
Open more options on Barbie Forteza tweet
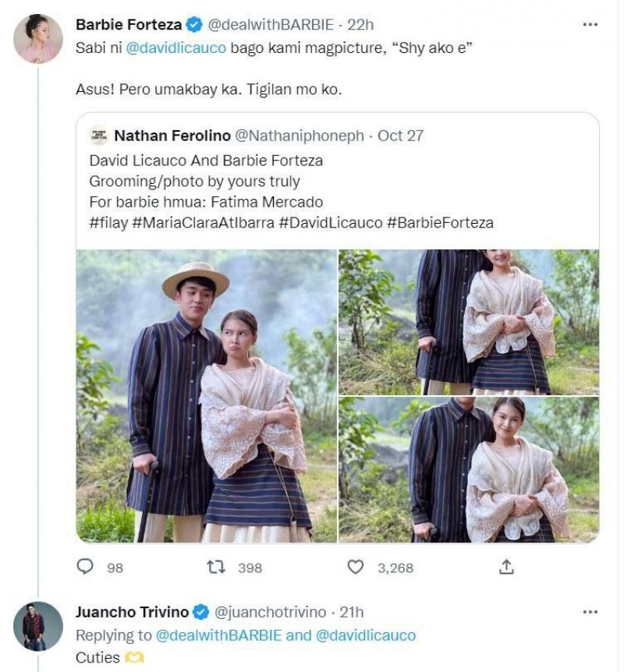(x=590, y=25)
